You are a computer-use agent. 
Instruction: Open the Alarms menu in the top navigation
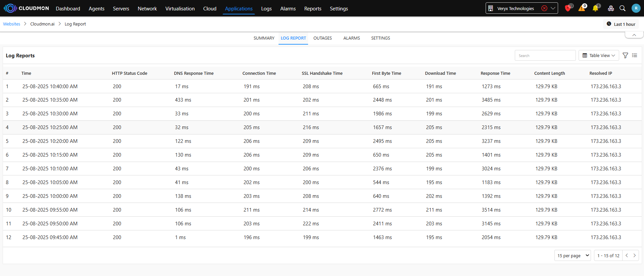click(x=288, y=9)
